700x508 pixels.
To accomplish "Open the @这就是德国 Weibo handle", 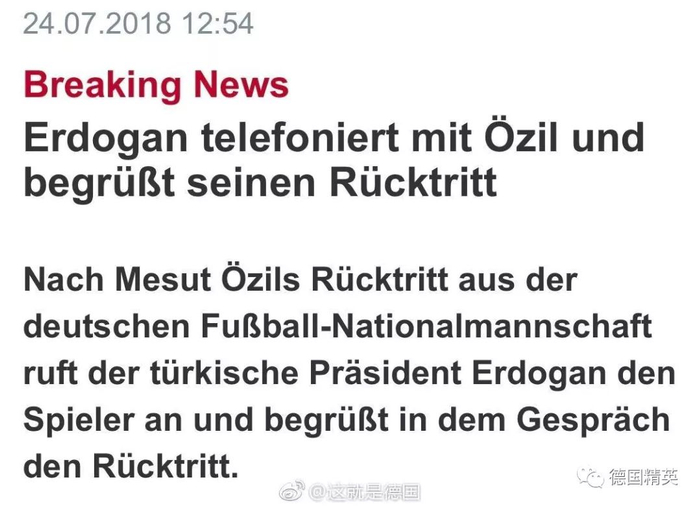I will click(365, 492).
